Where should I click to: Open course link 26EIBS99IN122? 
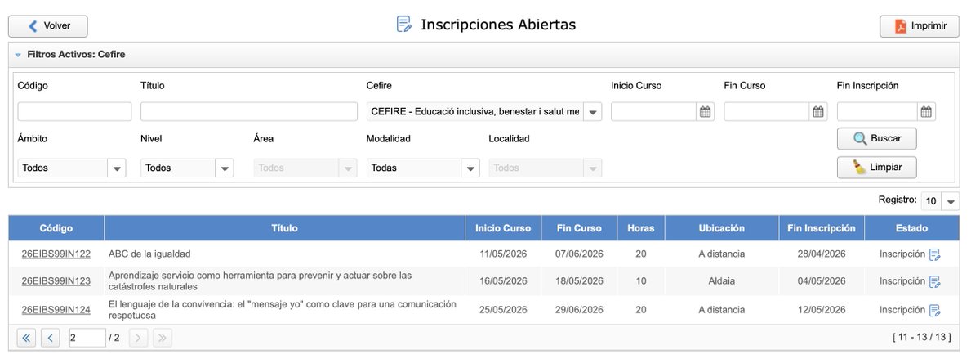[x=56, y=254]
